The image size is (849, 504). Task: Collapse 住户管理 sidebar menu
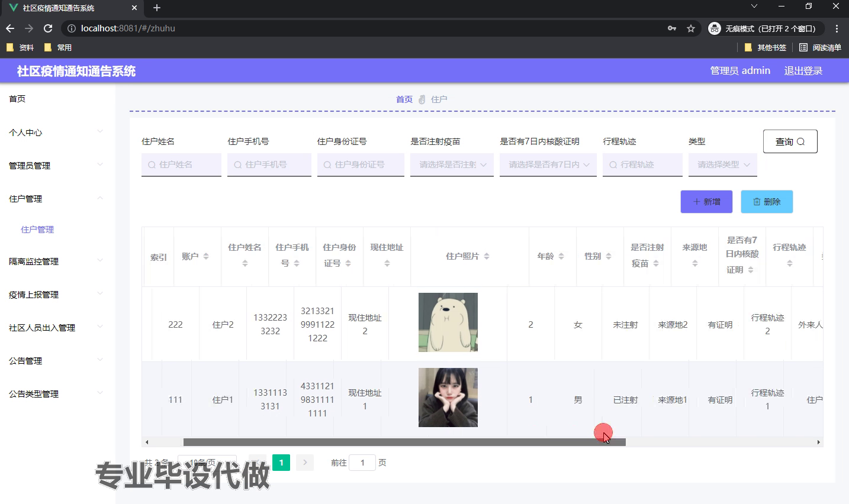(x=57, y=199)
